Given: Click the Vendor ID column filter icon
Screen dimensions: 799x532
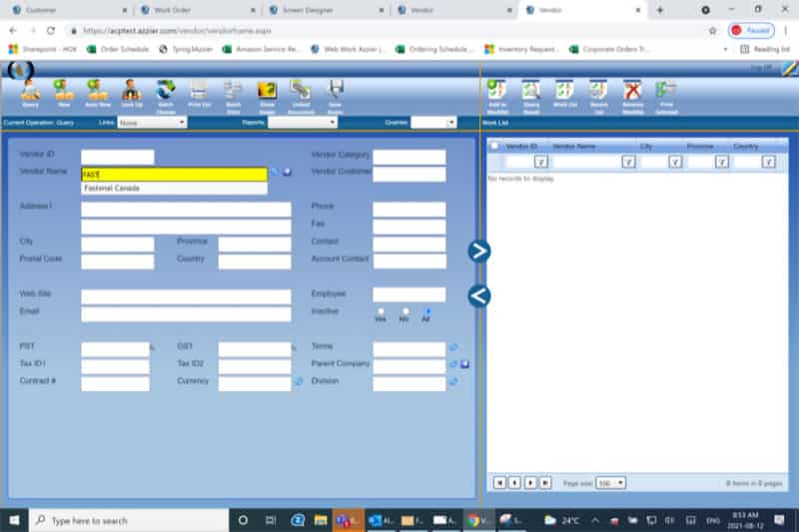Looking at the screenshot, I should point(540,162).
